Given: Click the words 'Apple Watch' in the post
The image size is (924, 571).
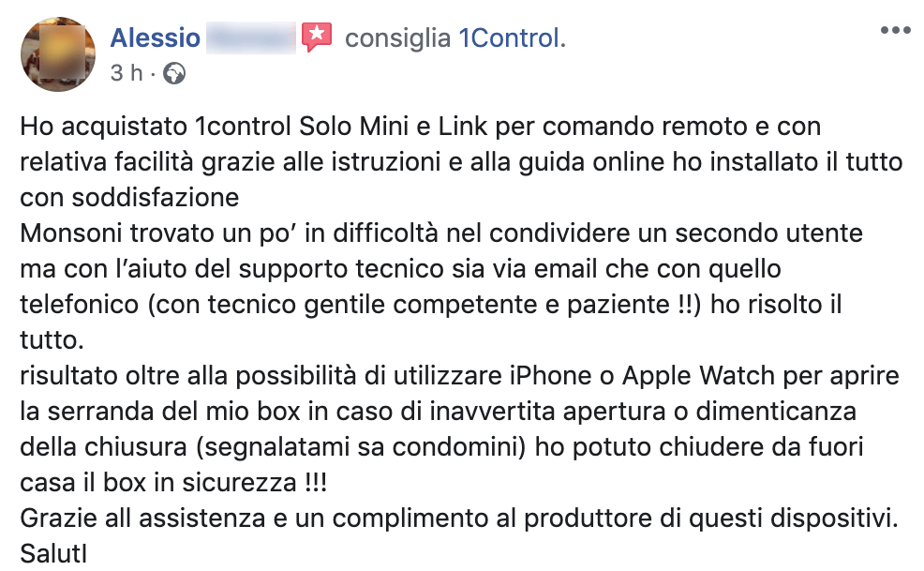Looking at the screenshot, I should coord(698,376).
